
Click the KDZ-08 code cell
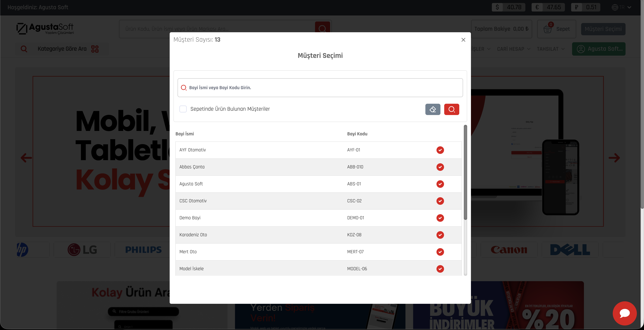coord(354,235)
